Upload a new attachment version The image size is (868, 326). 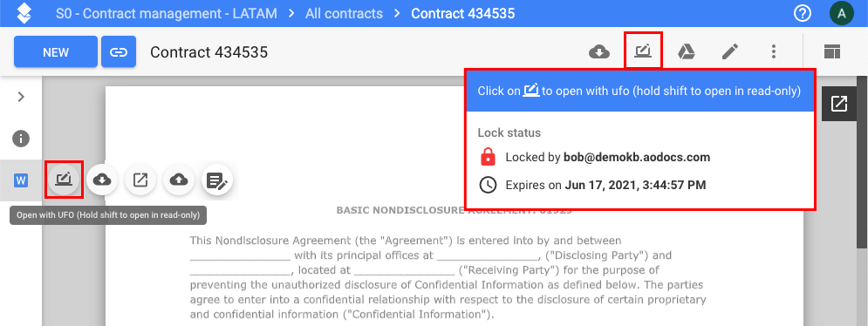(x=178, y=180)
